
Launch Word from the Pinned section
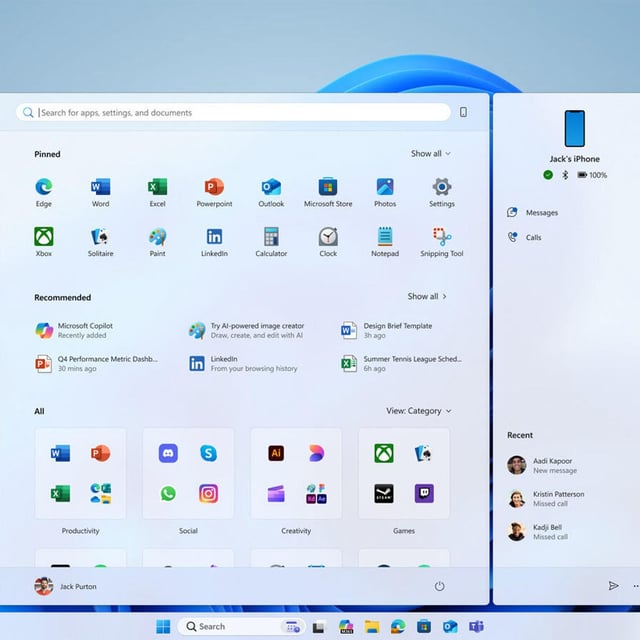tap(100, 193)
